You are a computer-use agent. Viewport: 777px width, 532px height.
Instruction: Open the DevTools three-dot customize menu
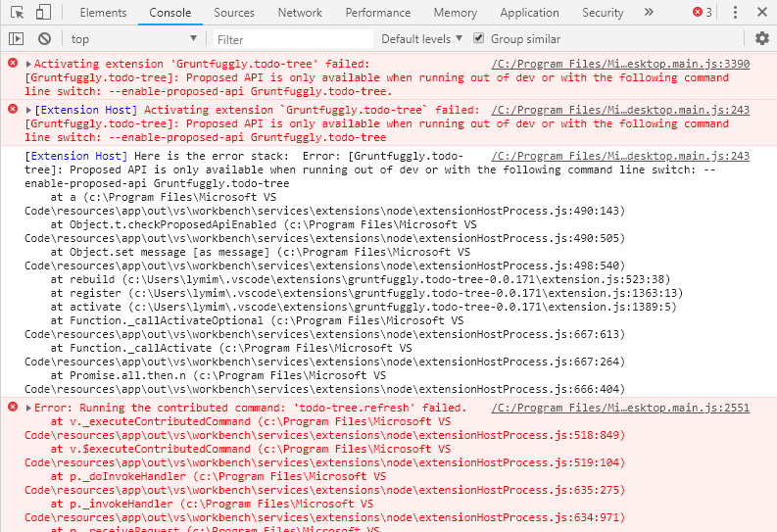pyautogui.click(x=736, y=13)
